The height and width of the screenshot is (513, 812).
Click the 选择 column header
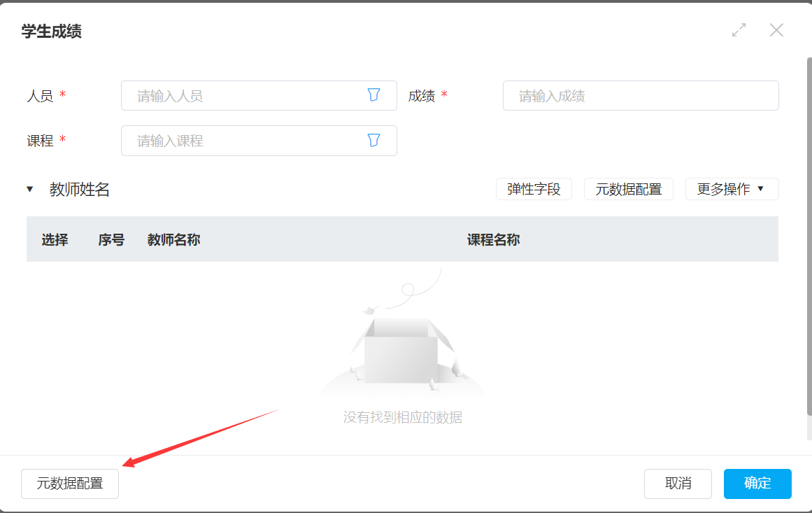(55, 240)
